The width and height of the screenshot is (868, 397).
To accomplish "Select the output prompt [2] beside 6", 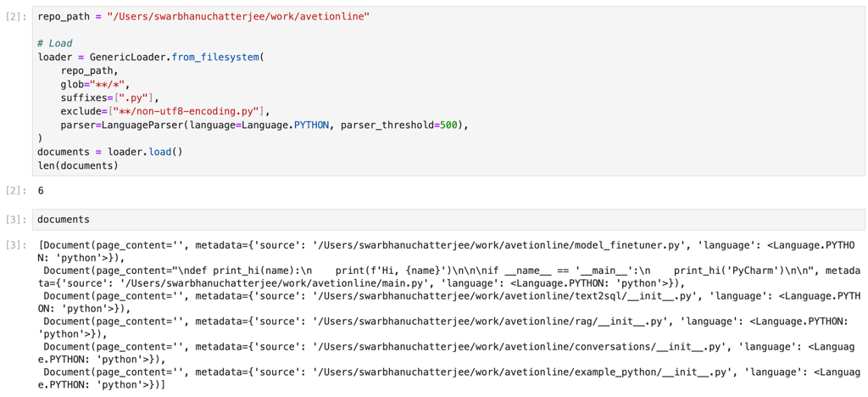I will tap(14, 191).
